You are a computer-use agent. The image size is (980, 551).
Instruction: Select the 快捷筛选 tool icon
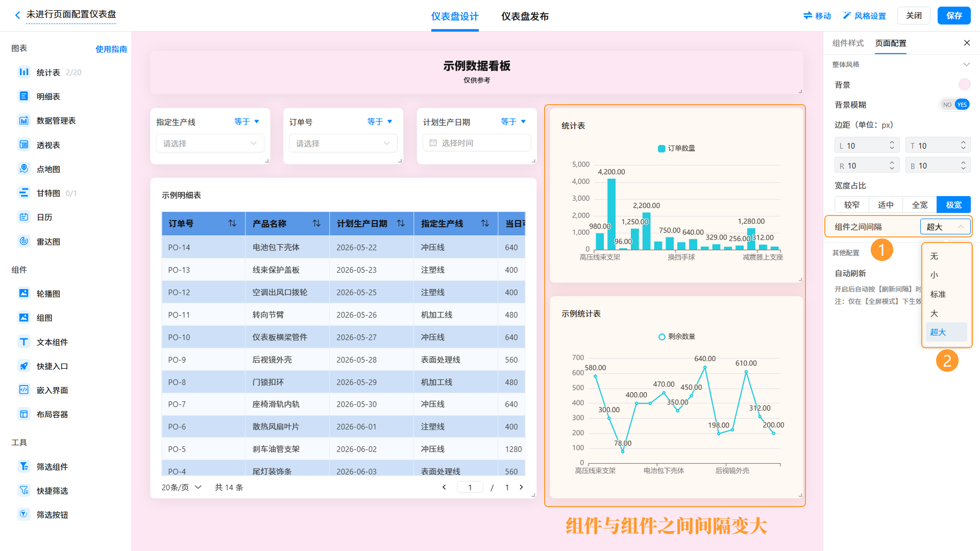click(24, 490)
